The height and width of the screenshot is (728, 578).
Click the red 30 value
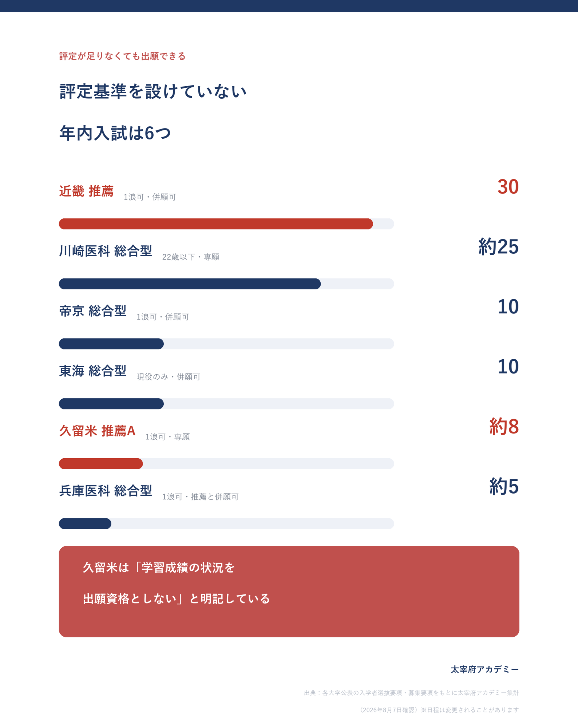[x=508, y=187]
